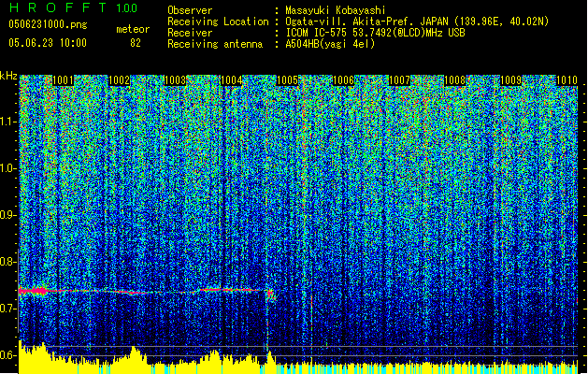Click the Receiving antenna label

pyautogui.click(x=215, y=44)
